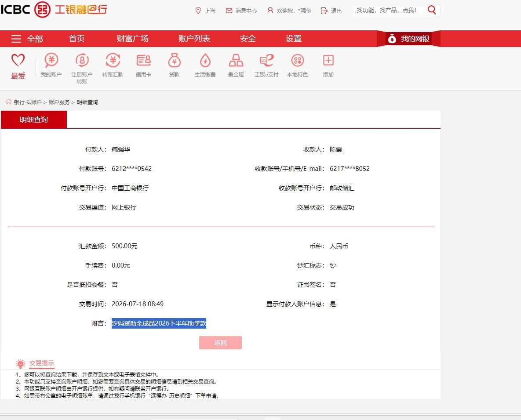The image size is (521, 420).
Task: Click the red search magnifier icon
Action: pos(432,10)
